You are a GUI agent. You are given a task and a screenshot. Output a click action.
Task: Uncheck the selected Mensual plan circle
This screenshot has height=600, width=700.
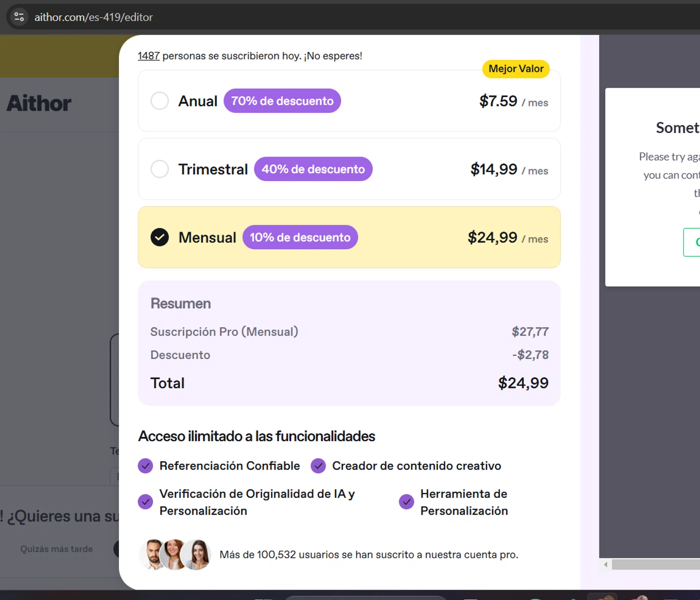[x=160, y=237]
